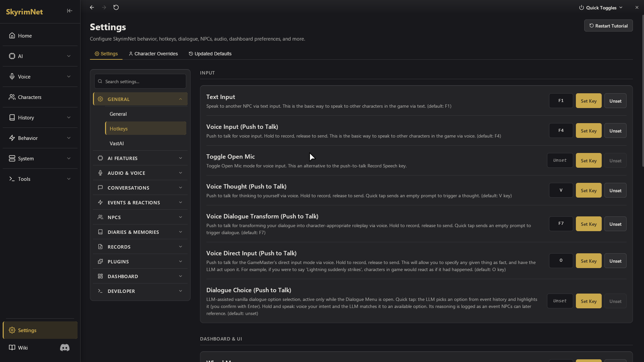Switch to the Character Overrides tab
The image size is (644, 362).
click(x=153, y=54)
